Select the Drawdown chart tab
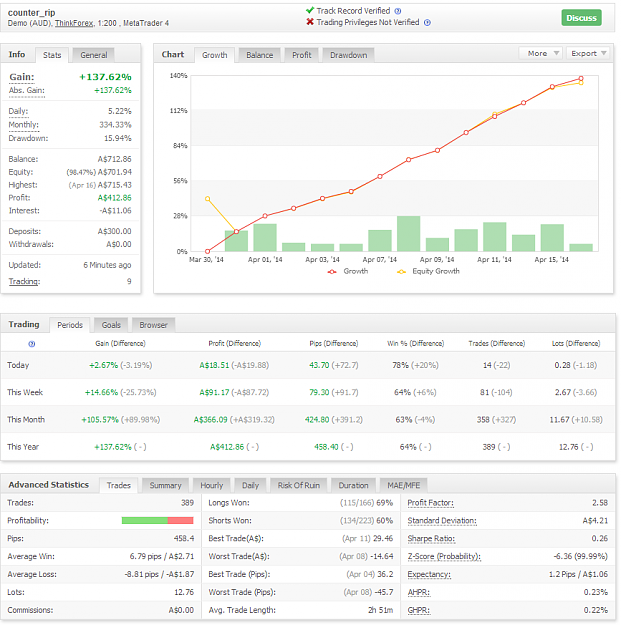The width and height of the screenshot is (621, 625). click(348, 55)
